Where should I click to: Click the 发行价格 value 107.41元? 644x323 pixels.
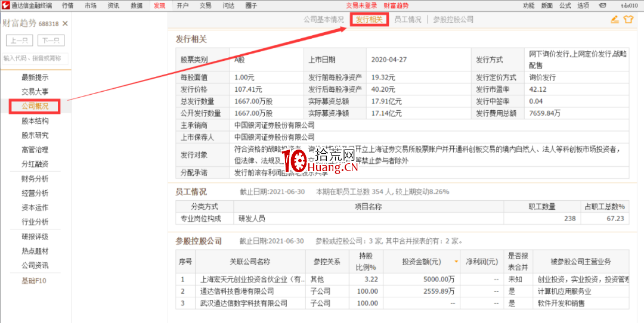[248, 89]
